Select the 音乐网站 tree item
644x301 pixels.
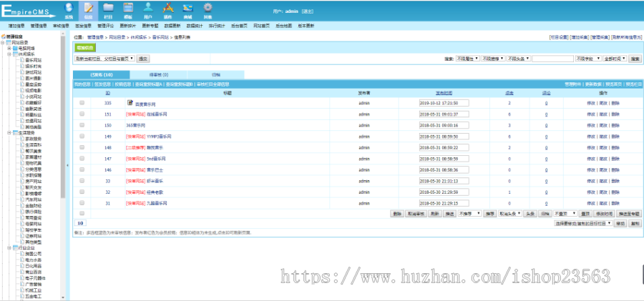pyautogui.click(x=33, y=60)
